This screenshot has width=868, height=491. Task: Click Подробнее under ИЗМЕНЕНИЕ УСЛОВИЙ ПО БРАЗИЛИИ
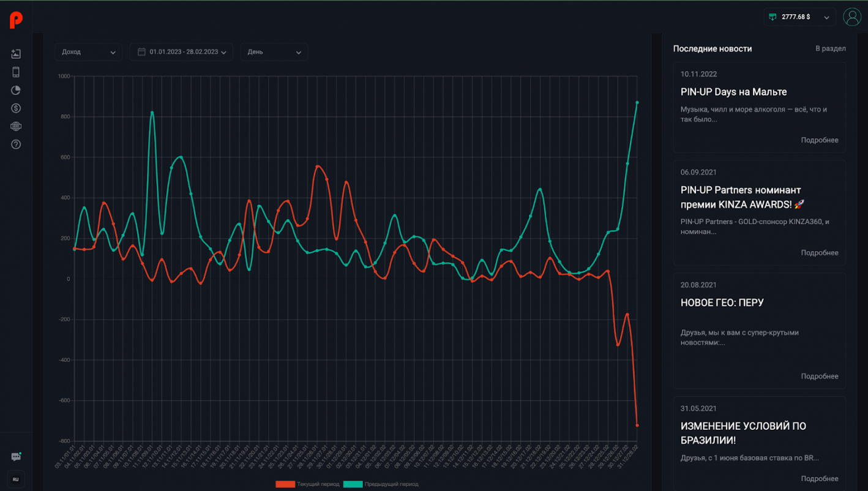[820, 479]
